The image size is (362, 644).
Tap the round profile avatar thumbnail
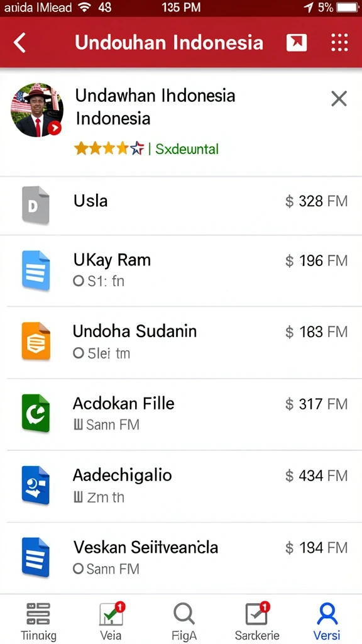(x=37, y=109)
